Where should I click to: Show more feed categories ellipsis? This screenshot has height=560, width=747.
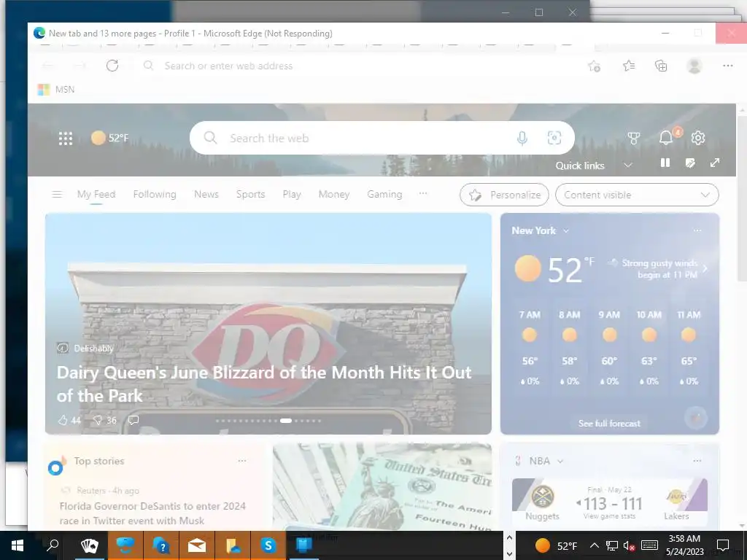[423, 193]
